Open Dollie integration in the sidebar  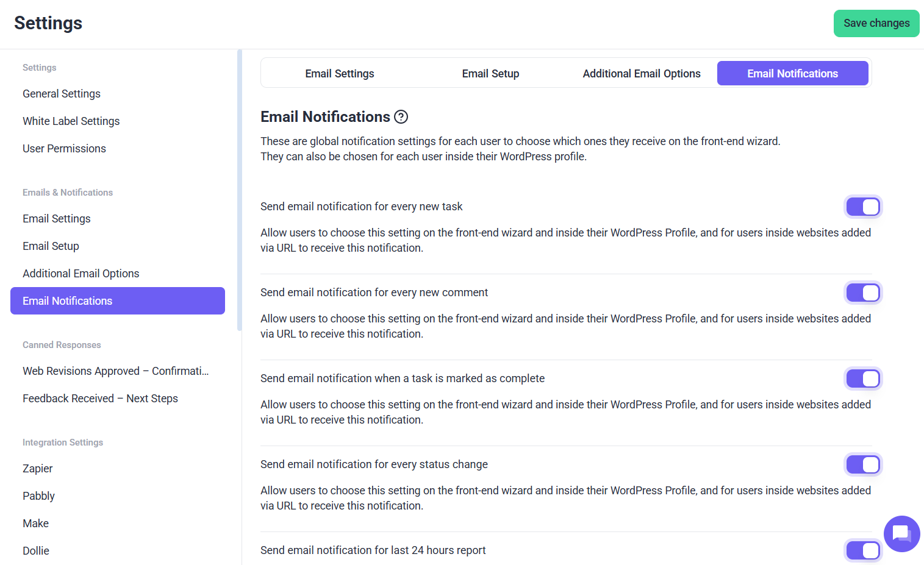36,551
